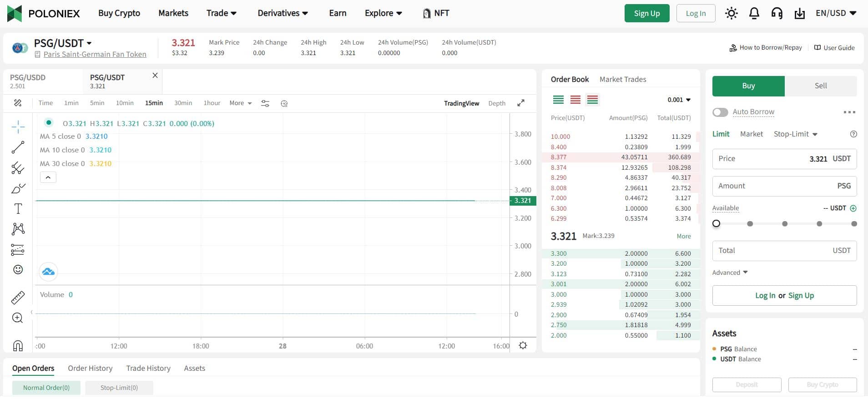868x399 pixels.
Task: Switch chart to Depth mode
Action: coord(497,103)
